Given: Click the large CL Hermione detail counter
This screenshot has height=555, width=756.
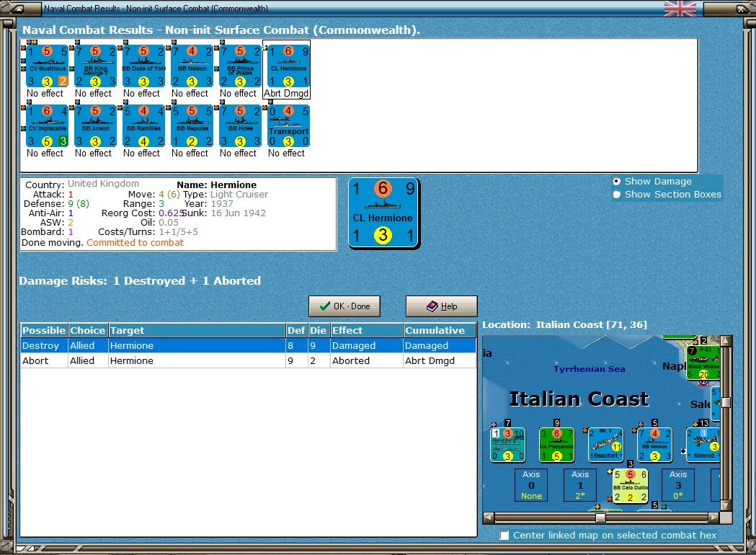Looking at the screenshot, I should pos(384,213).
